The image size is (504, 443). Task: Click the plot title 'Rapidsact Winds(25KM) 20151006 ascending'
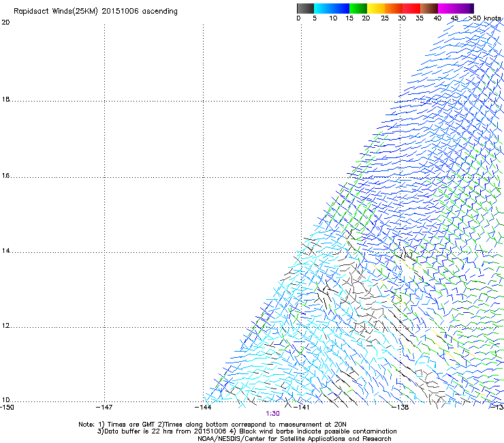pos(95,12)
